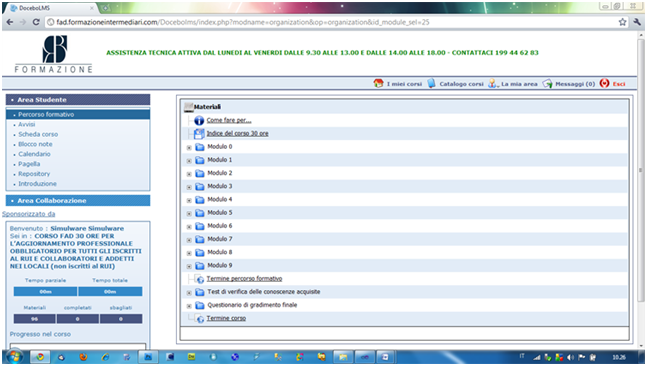Open the Chrome wrench settings menu
The image size is (647, 366).
pyautogui.click(x=637, y=22)
